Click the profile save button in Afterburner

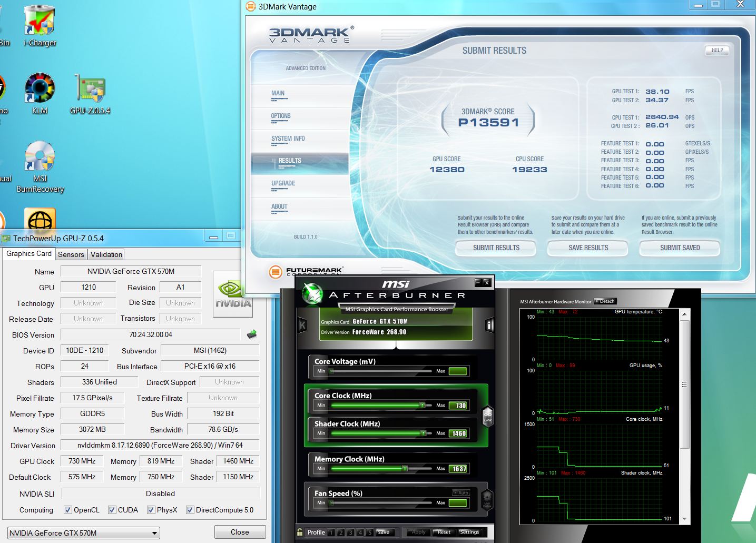(384, 532)
